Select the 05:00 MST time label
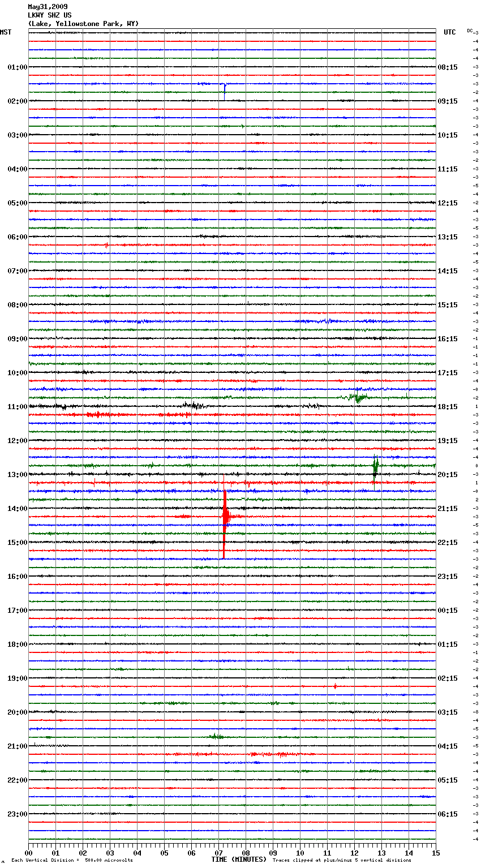481x868 pixels. (18, 203)
